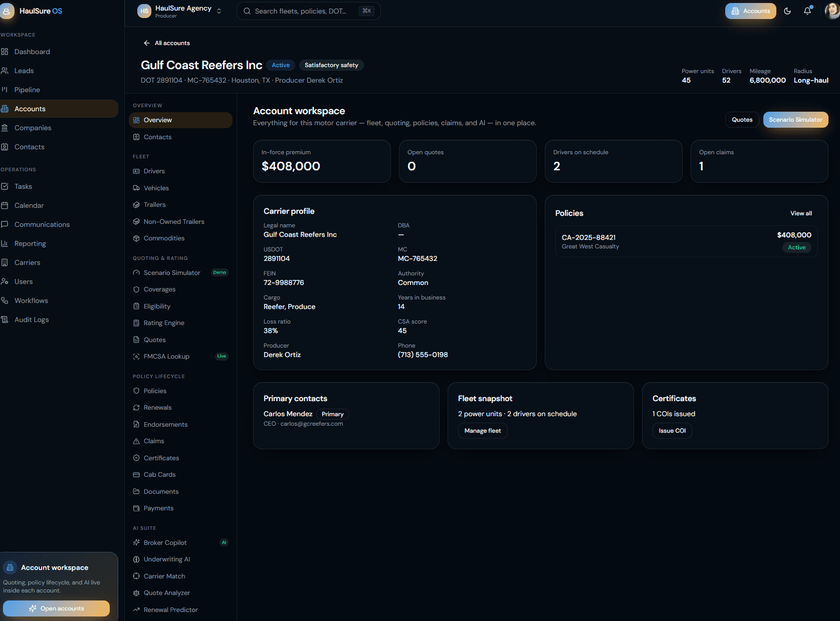Open Claims warning triangle icon
This screenshot has height=621, width=840.
(136, 441)
